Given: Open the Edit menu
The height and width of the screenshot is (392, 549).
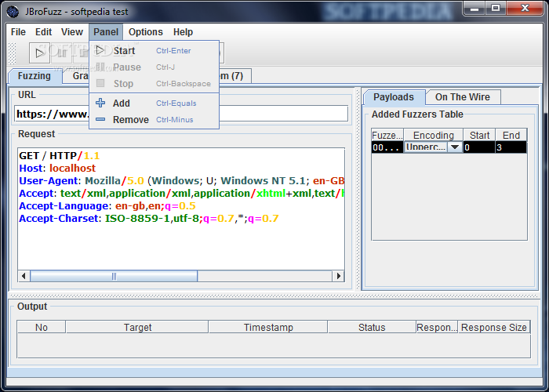Looking at the screenshot, I should coord(43,32).
